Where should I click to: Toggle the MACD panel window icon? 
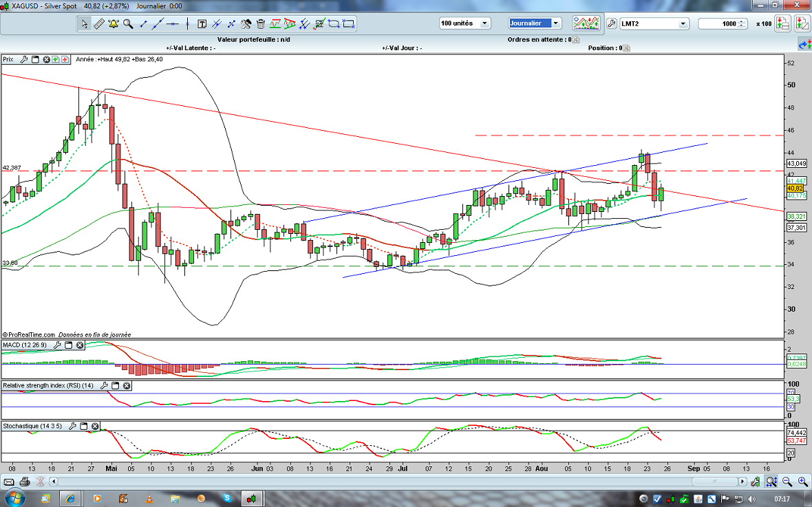pyautogui.click(x=68, y=345)
